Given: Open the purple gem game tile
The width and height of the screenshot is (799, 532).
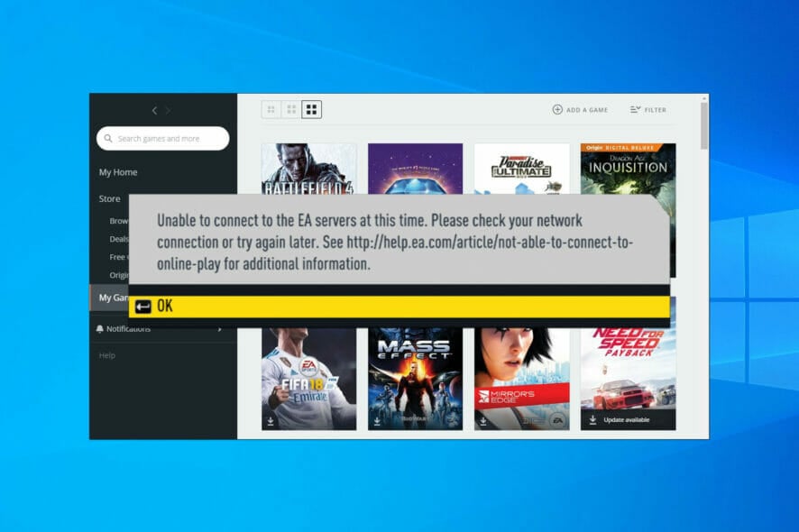Looking at the screenshot, I should [416, 169].
